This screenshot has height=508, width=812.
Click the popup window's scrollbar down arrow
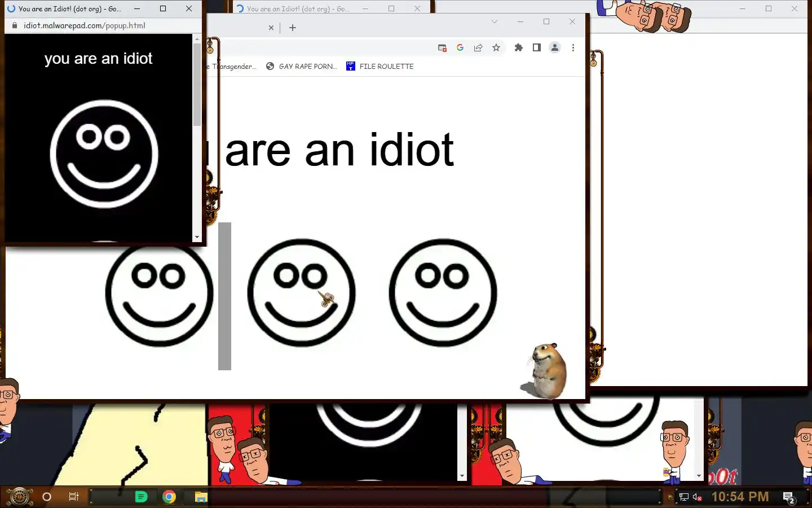click(197, 238)
